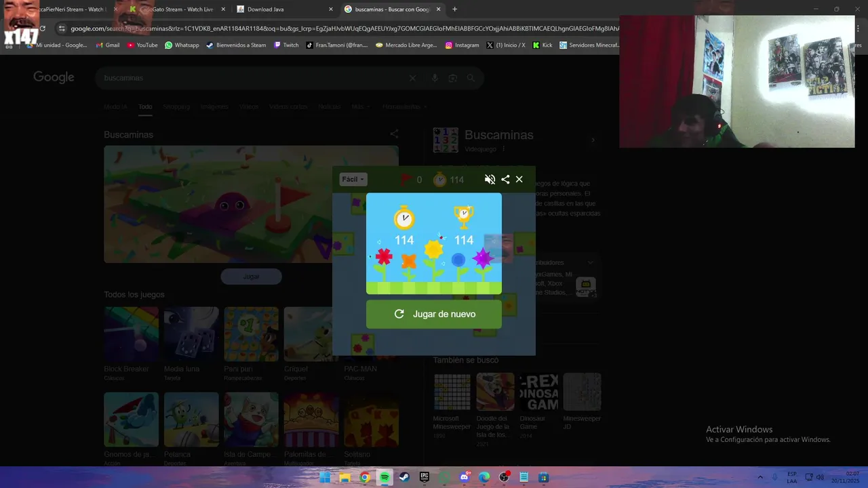
Task: Clear the search query with the X icon
Action: (412, 78)
